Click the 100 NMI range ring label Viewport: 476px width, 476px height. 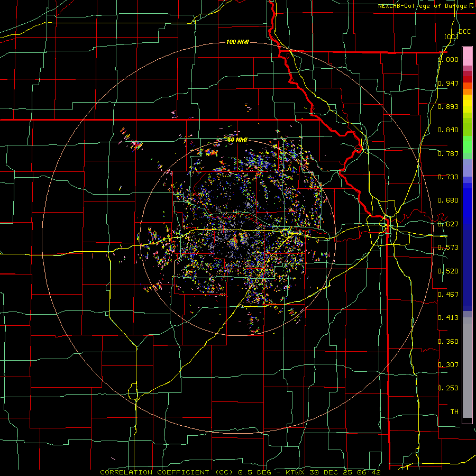coord(237,42)
